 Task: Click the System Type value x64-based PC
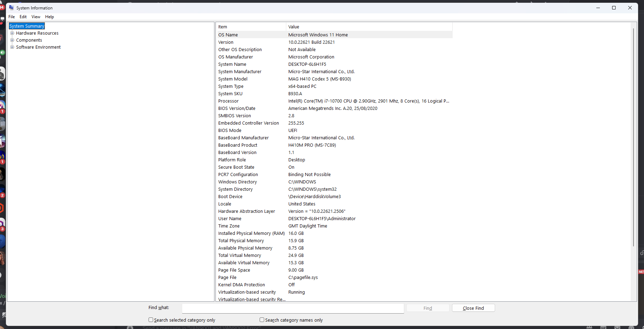[x=302, y=86]
